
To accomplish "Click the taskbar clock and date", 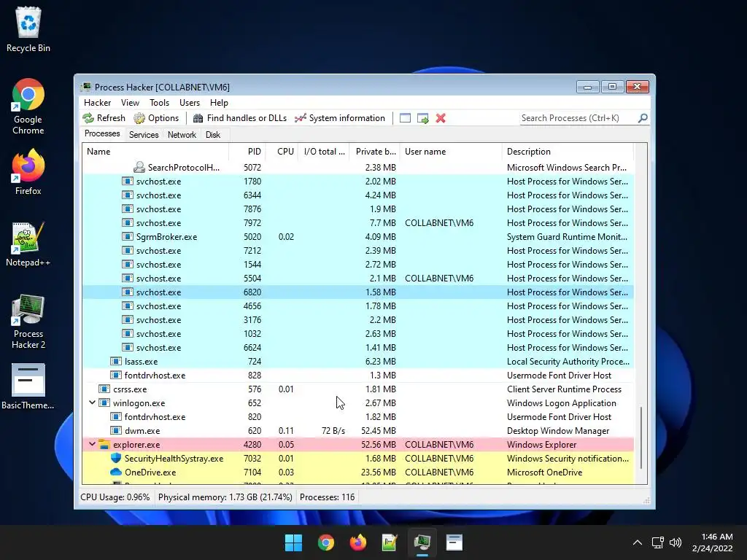I will pyautogui.click(x=712, y=542).
